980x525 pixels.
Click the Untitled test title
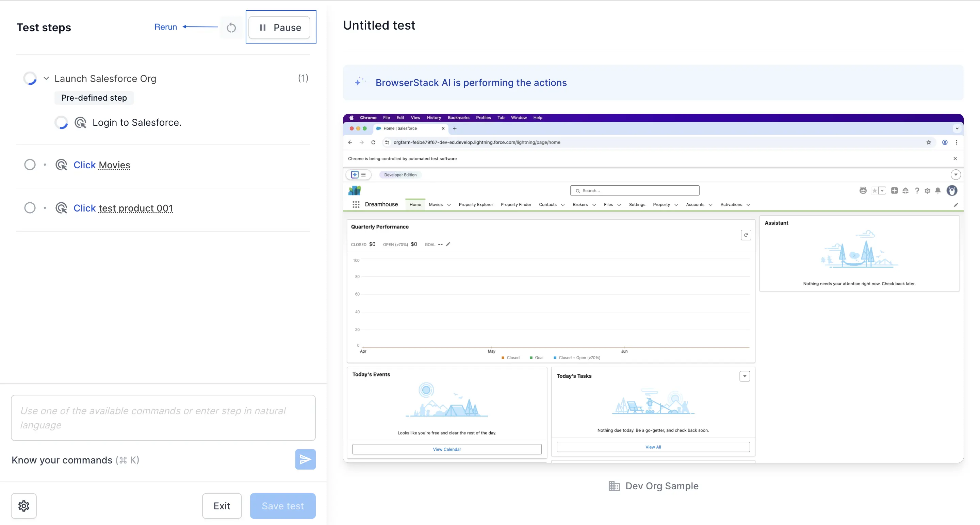379,25
